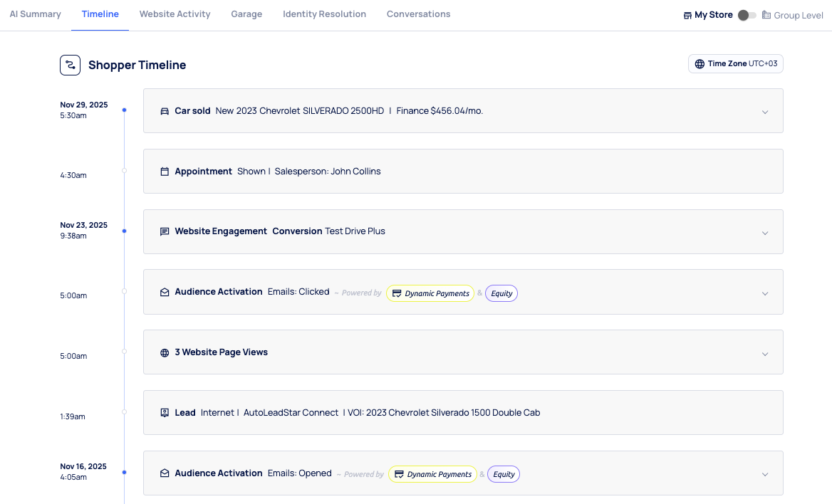Expand the Website Engagement Conversion row
832x504 pixels.
tap(765, 233)
